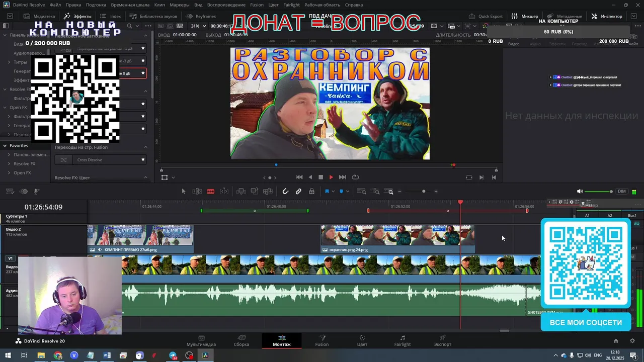Screen dimensions: 644x362
Task: Adjust the monitor volume slider
Action: coord(599,192)
